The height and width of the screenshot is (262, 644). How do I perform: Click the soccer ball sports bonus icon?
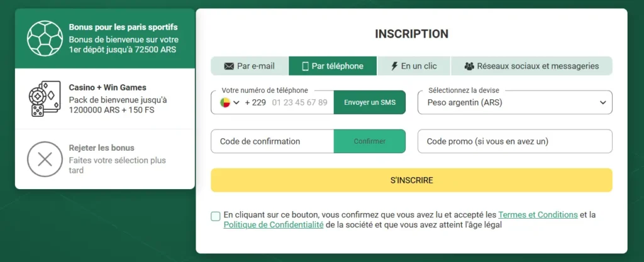[x=45, y=38]
